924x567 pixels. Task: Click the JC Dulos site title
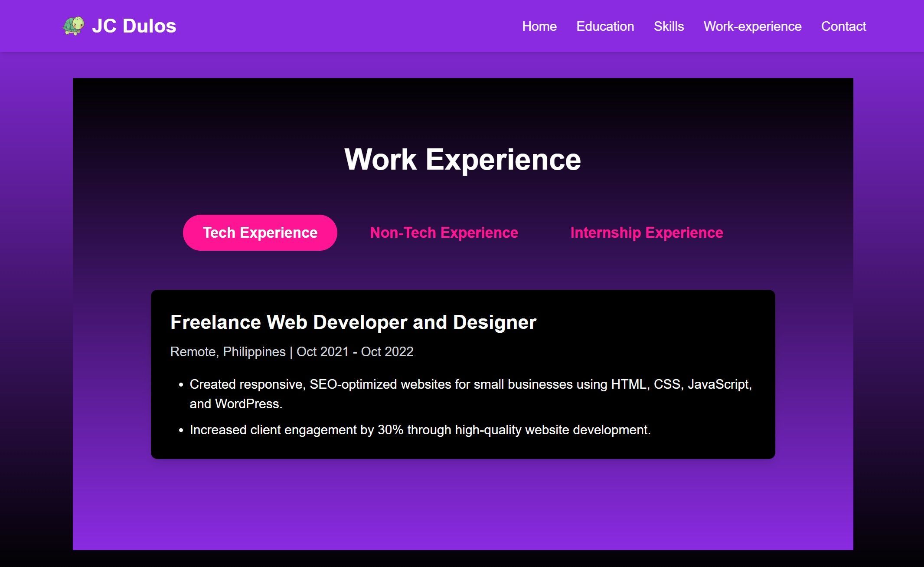pos(134,26)
